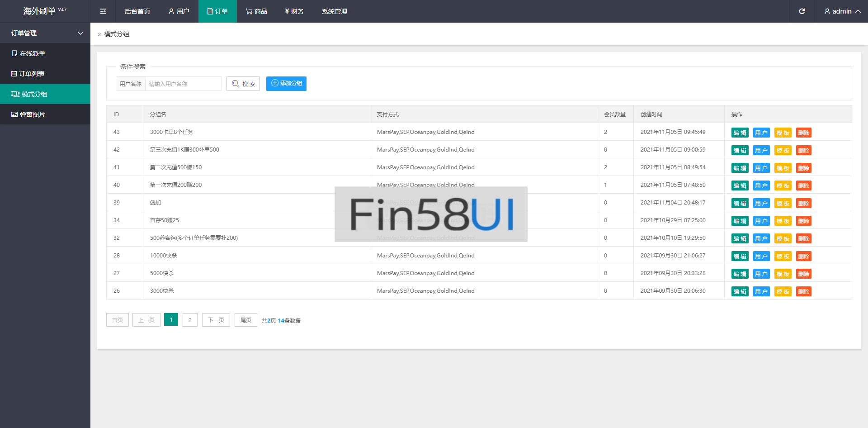Go to 系统管理 in the top navigation

(x=335, y=11)
